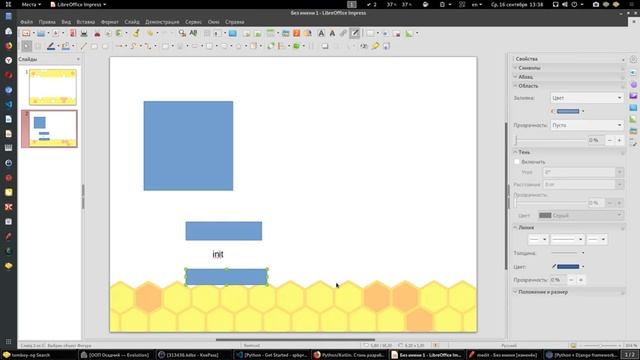Viewport: 640px width, 360px height.
Task: Open the Толщина line width dropdown
Action: (567, 253)
